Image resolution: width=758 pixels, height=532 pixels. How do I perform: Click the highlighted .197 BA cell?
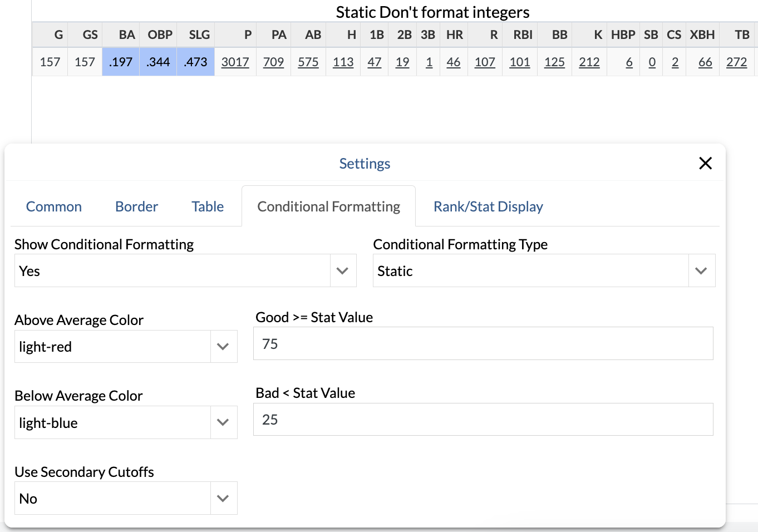click(121, 62)
